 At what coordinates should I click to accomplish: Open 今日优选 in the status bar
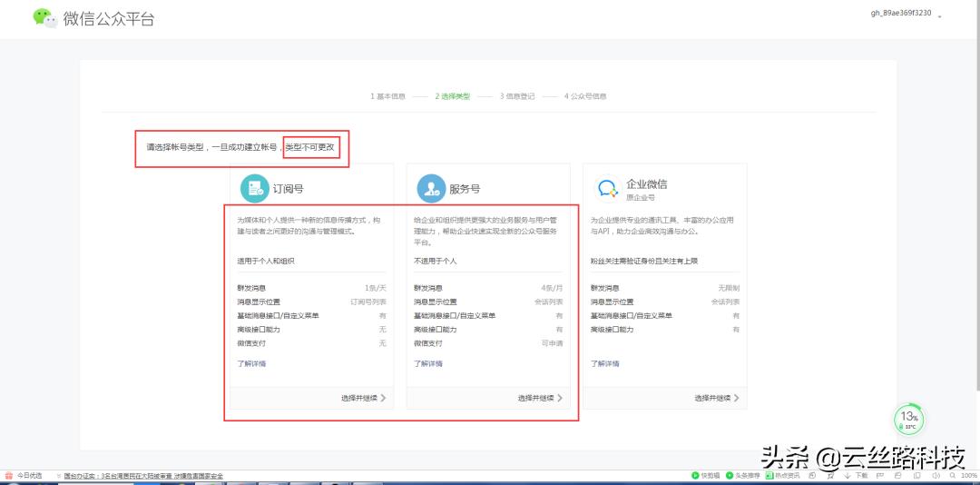pyautogui.click(x=24, y=476)
